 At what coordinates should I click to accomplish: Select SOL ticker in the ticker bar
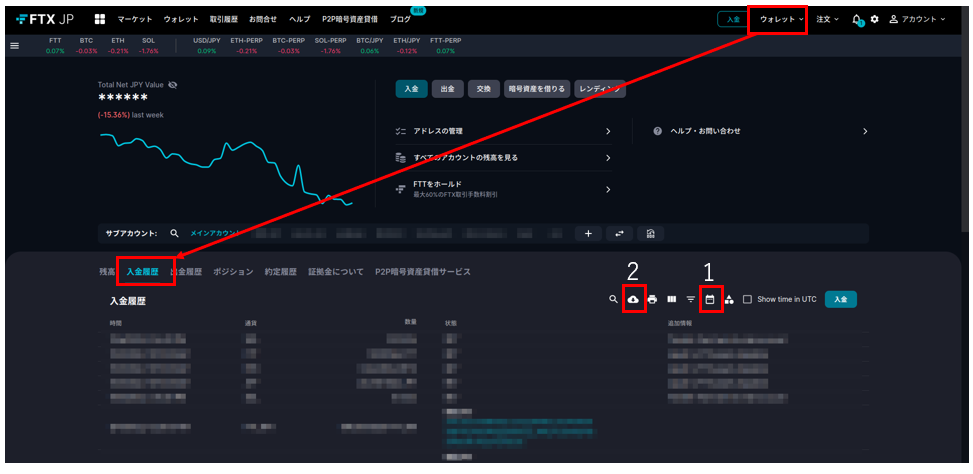[148, 45]
